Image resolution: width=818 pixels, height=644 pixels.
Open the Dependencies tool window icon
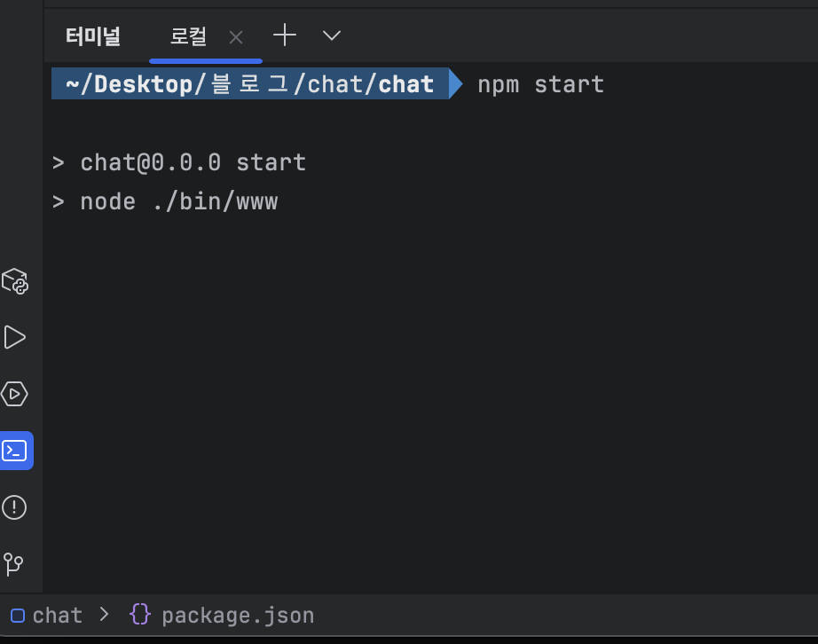[x=16, y=282]
